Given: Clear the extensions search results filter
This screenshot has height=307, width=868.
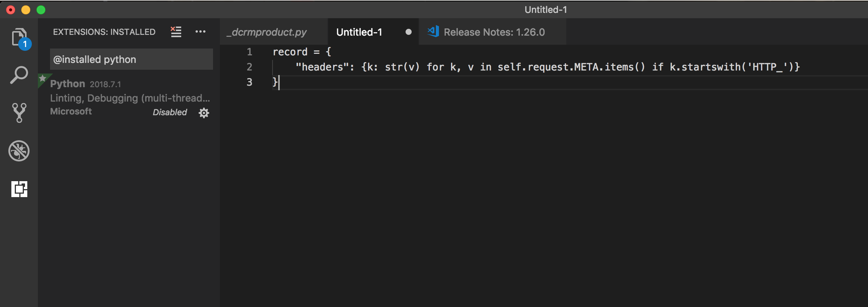Looking at the screenshot, I should click(x=176, y=31).
